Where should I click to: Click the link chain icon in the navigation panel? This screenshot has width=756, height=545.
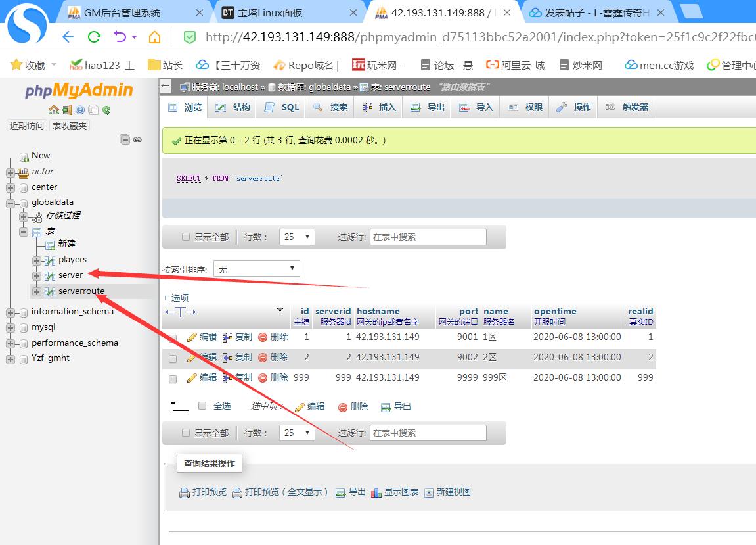click(137, 139)
